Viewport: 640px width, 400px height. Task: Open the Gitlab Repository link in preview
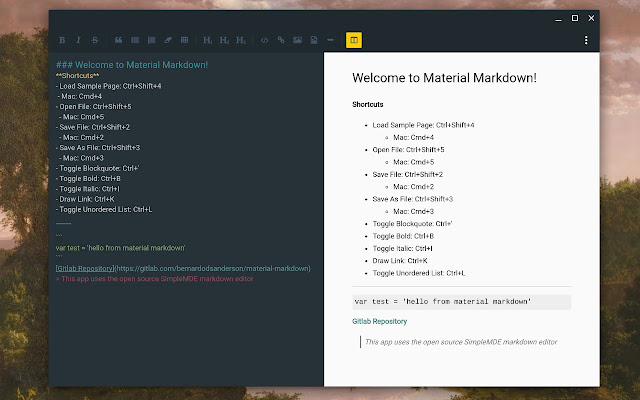(380, 321)
